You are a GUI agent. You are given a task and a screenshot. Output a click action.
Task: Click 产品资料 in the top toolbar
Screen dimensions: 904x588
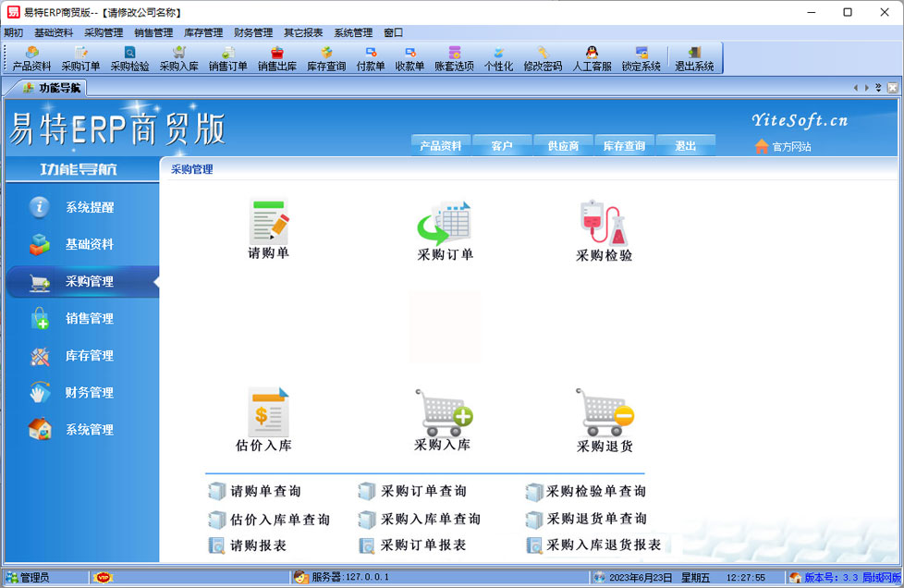click(32, 59)
